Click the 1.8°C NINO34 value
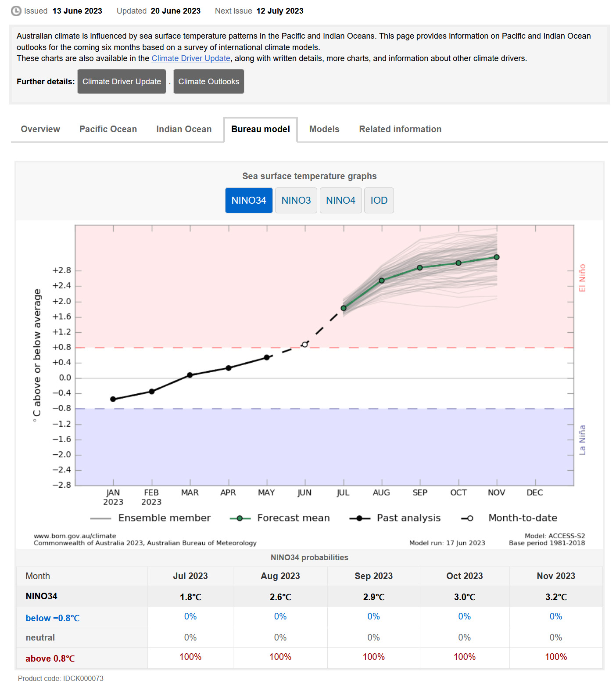This screenshot has width=616, height=684. 190,597
